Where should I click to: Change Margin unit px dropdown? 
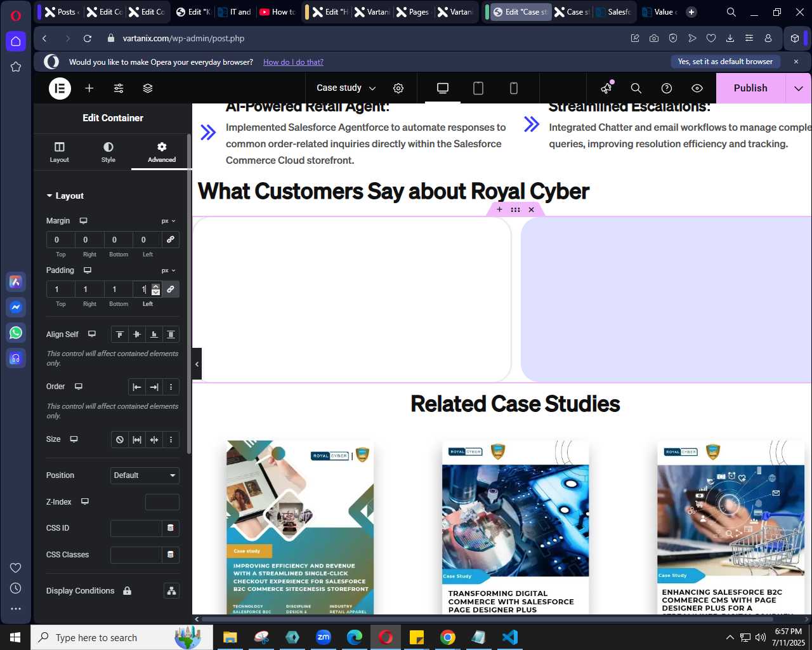(x=168, y=221)
